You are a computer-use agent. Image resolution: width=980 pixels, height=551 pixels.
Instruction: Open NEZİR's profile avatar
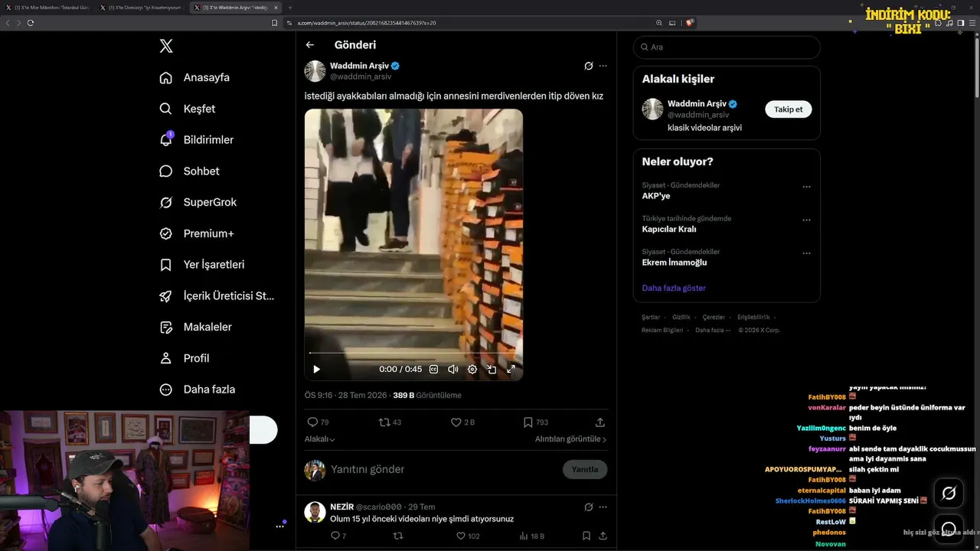pyautogui.click(x=315, y=512)
